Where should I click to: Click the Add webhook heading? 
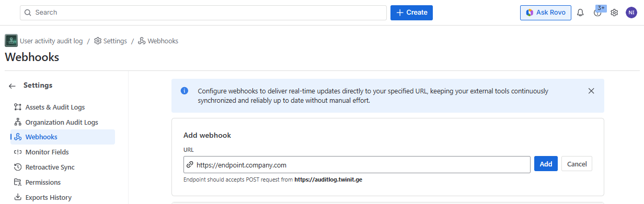click(x=207, y=135)
